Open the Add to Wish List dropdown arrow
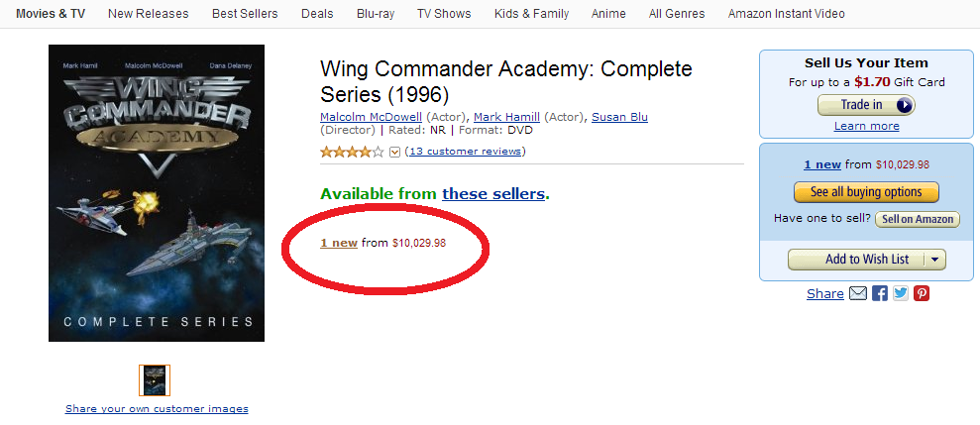 tap(936, 260)
